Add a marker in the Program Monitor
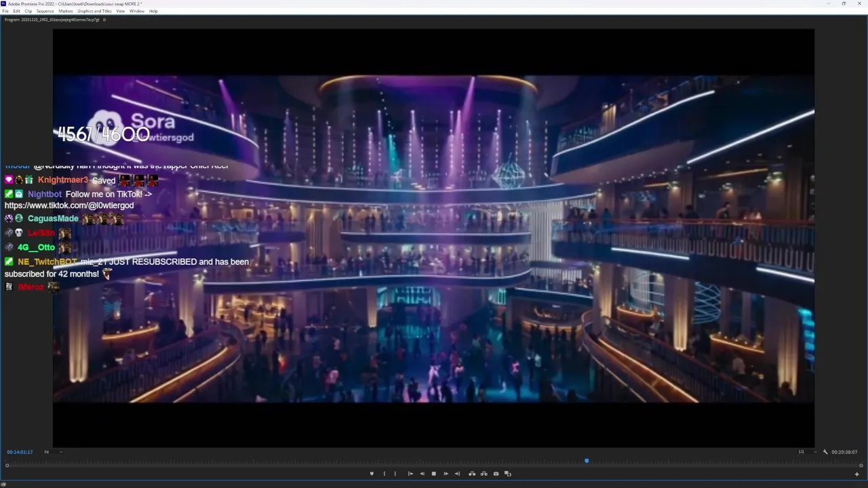Screen dimensions: 868x488 (x=372, y=474)
